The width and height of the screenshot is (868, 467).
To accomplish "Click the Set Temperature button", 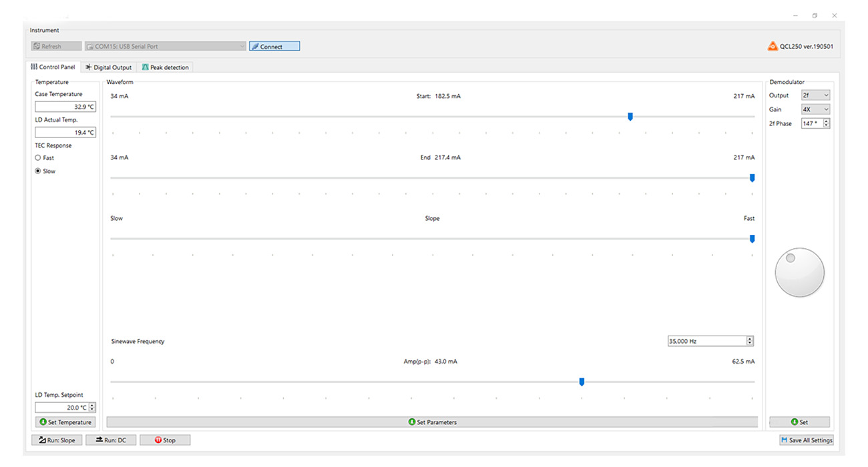I will (x=65, y=422).
